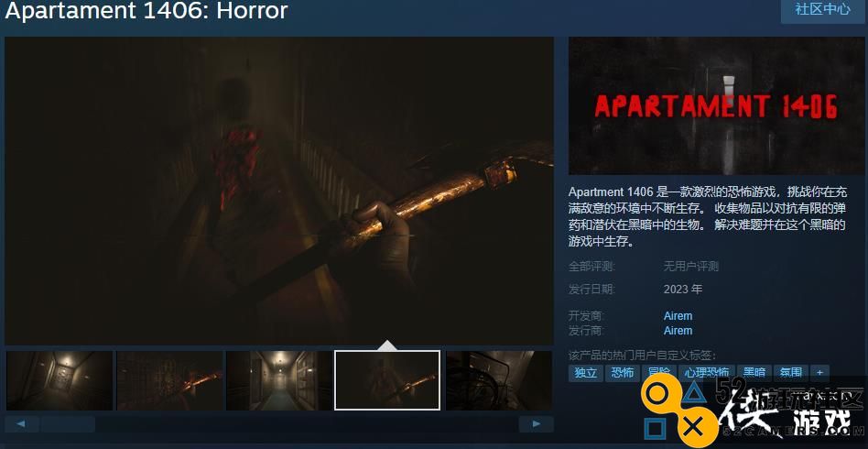Click right arrow of thumbnail scrollbar
The image size is (868, 449).
[537, 424]
